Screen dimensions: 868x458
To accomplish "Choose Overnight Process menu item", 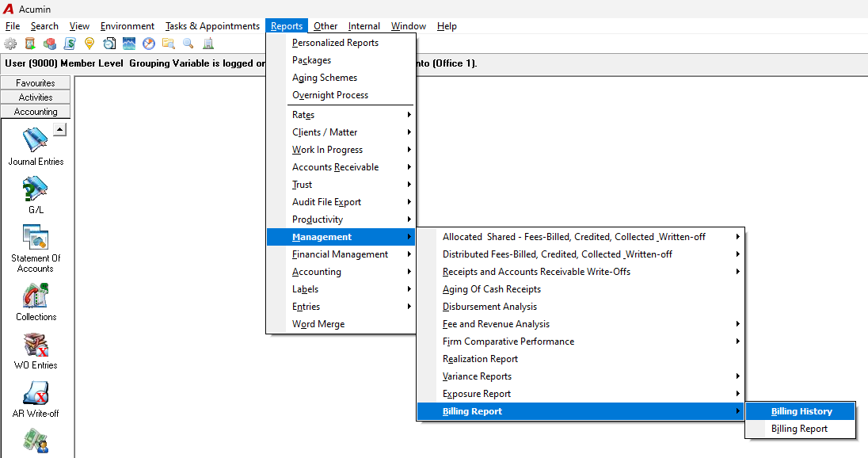I will 341,95.
